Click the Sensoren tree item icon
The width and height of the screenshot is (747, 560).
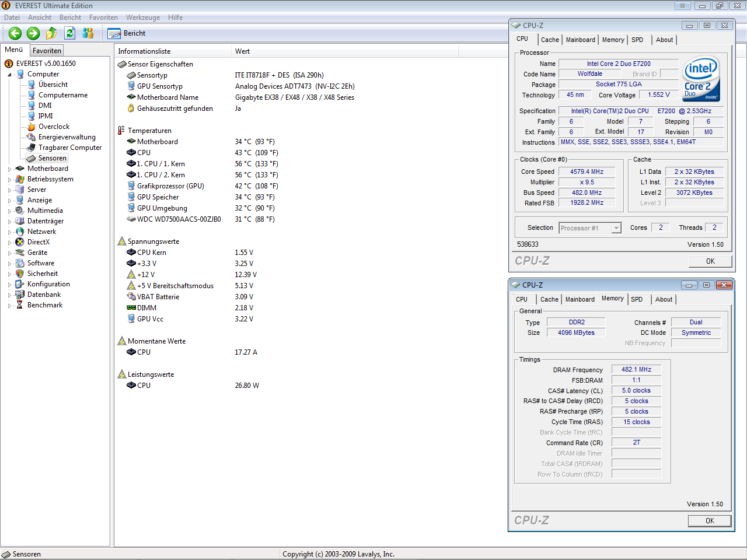(32, 158)
